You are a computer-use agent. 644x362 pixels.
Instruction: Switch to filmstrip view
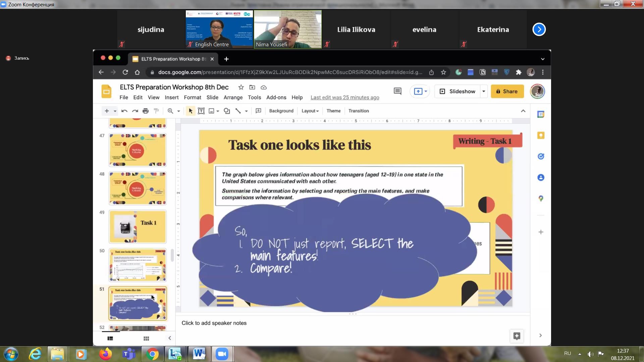pyautogui.click(x=110, y=339)
